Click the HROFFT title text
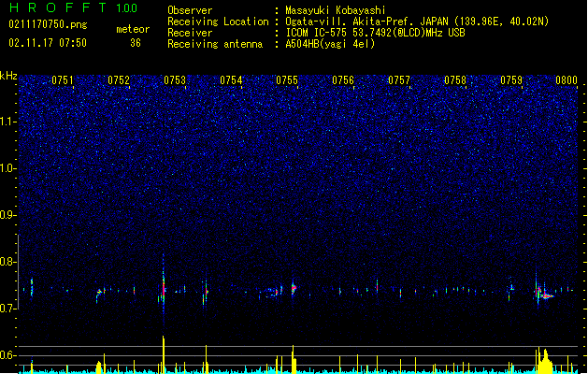The width and height of the screenshot is (588, 374). (x=58, y=7)
